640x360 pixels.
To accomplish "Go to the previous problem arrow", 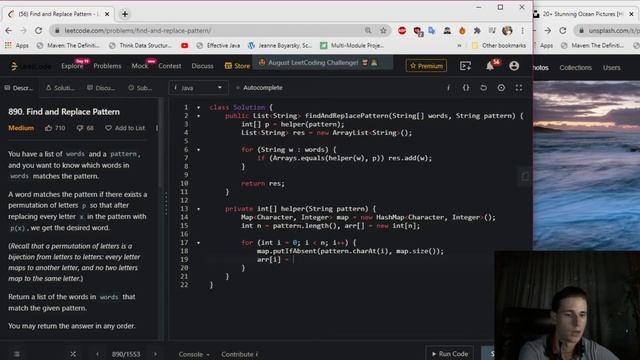I will [x=97, y=354].
